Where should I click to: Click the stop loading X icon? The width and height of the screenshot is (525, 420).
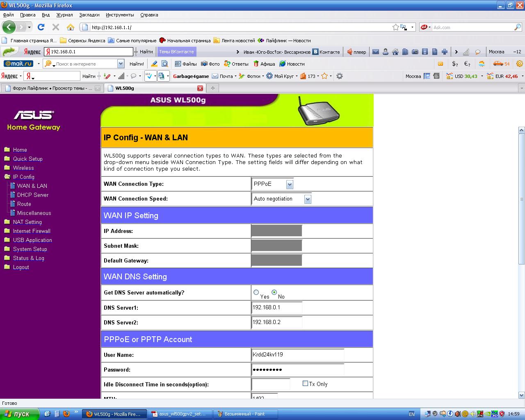click(x=56, y=27)
